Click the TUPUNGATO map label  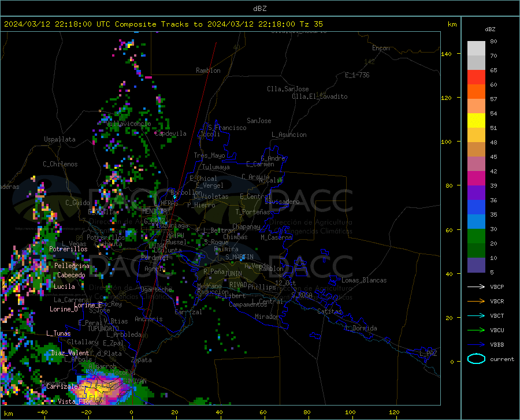point(103,329)
